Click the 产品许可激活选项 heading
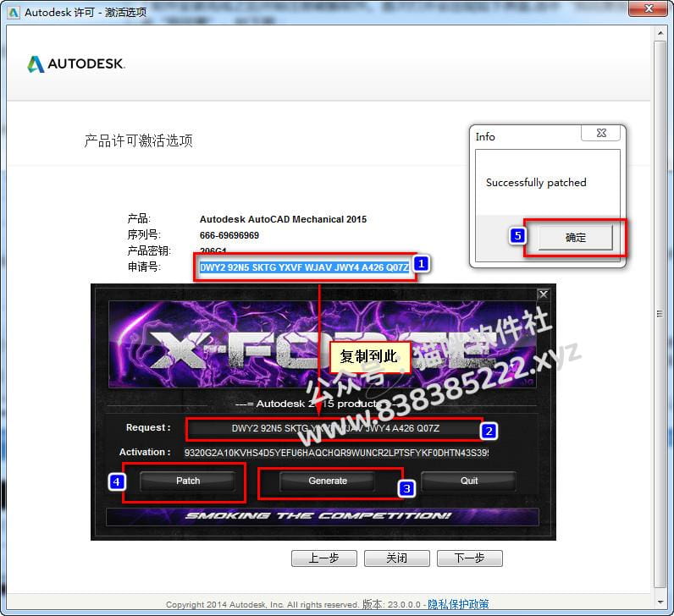Screen dimensions: 674x616 [x=138, y=140]
